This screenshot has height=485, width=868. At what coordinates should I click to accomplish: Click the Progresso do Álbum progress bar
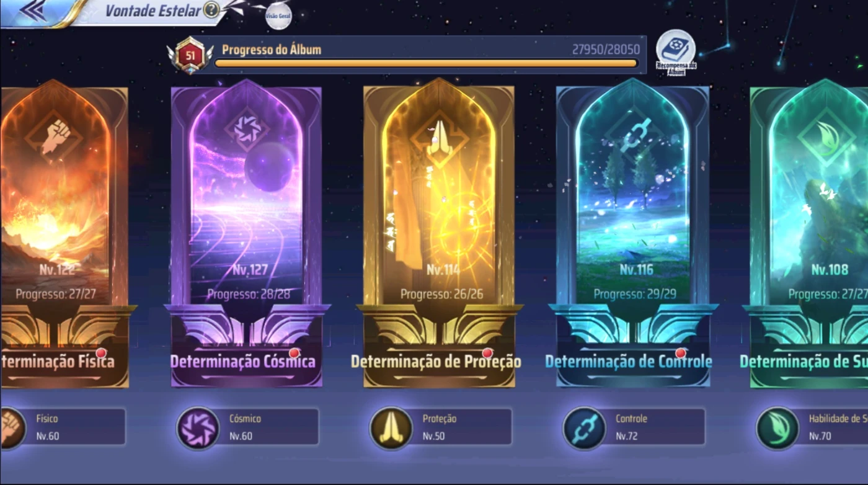tap(426, 63)
